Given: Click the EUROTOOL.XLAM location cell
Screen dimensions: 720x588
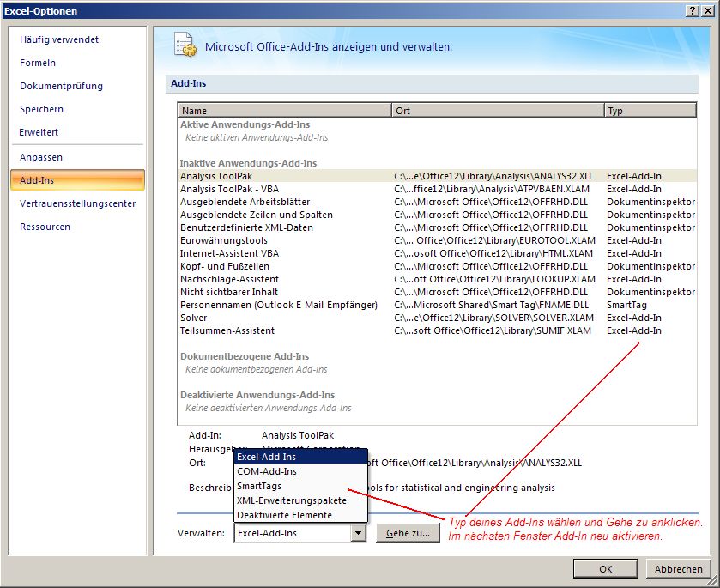Looking at the screenshot, I should [x=494, y=240].
